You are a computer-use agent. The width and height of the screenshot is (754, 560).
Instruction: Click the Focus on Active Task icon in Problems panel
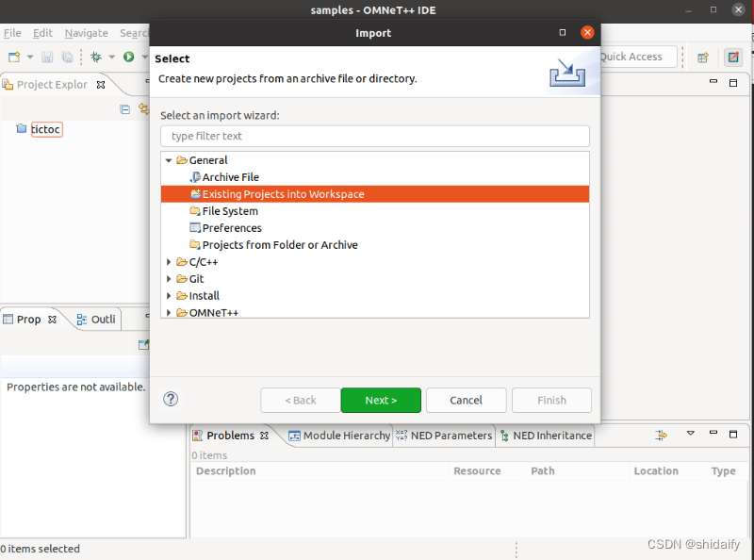click(659, 434)
